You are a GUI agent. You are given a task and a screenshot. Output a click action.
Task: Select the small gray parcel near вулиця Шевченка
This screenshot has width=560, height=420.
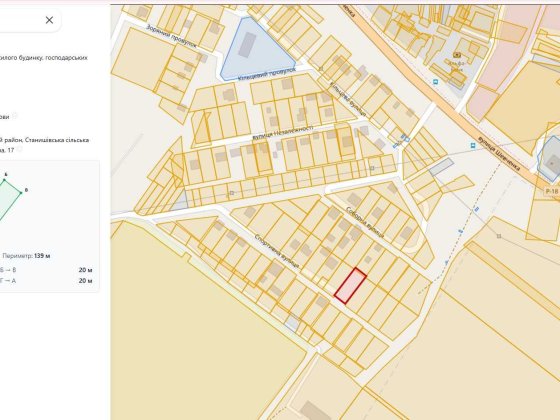[441, 167]
